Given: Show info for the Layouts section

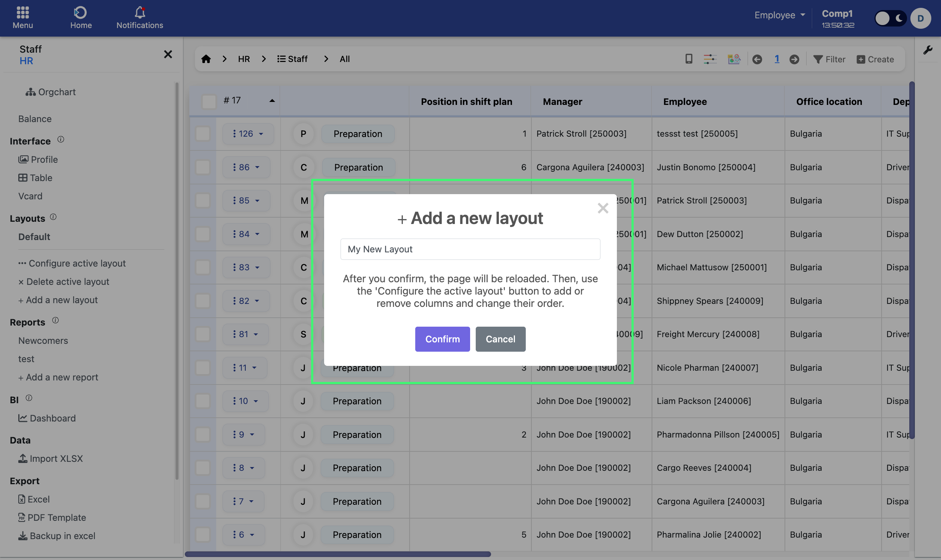Looking at the screenshot, I should (53, 217).
